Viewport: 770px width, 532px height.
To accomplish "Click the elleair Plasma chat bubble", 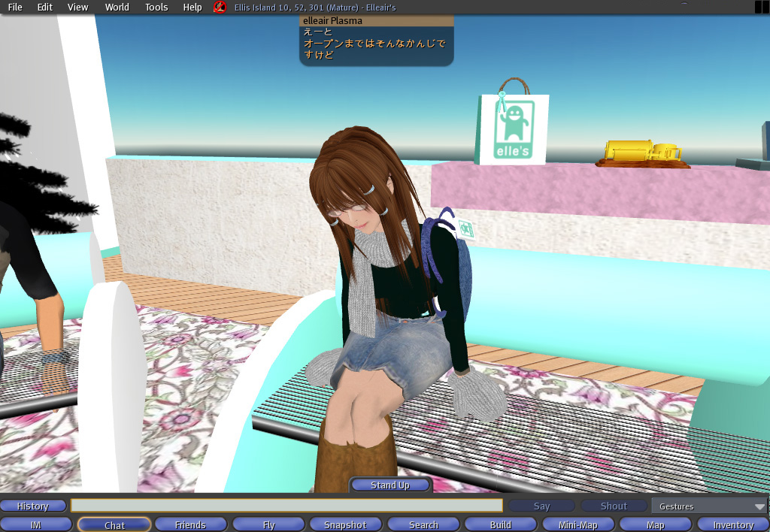I will pyautogui.click(x=377, y=41).
